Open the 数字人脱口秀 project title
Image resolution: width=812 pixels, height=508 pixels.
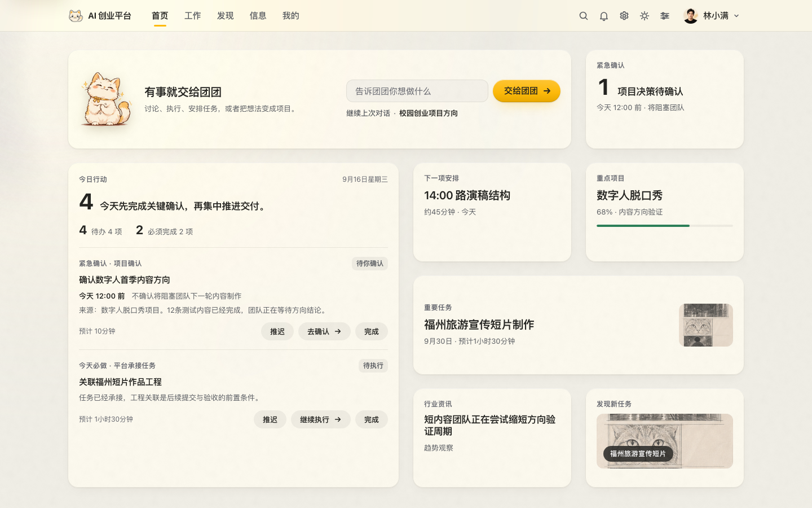point(630,195)
